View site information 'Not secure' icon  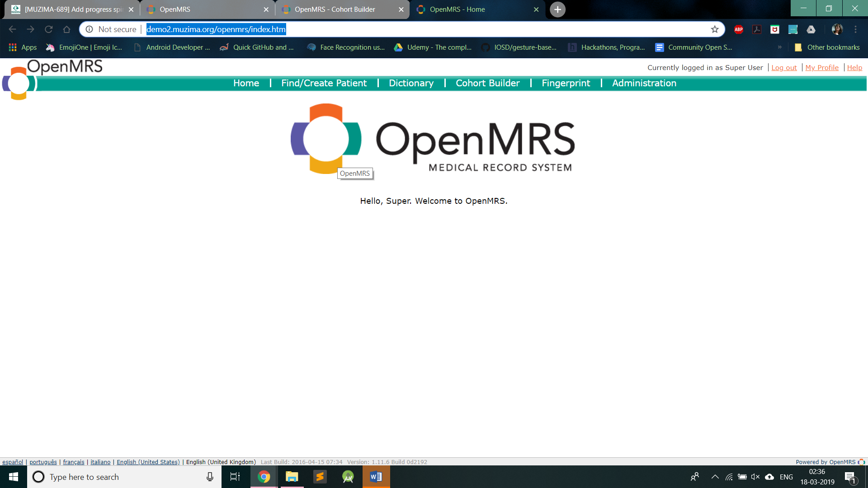point(90,29)
